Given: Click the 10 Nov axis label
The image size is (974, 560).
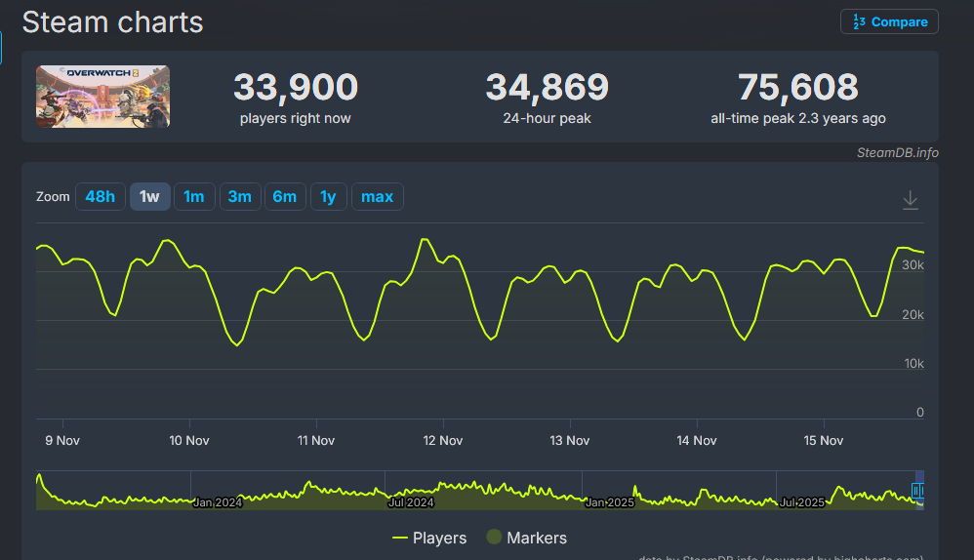Looking at the screenshot, I should (188, 440).
